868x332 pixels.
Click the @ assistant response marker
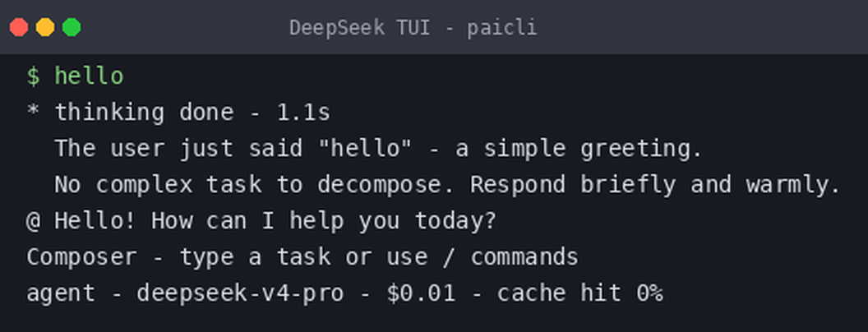33,222
